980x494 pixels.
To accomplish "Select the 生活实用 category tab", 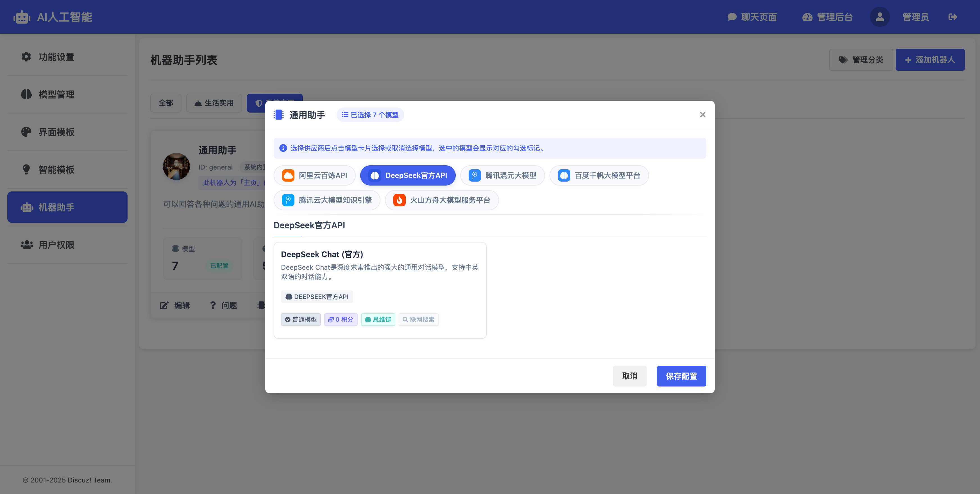I will point(214,103).
